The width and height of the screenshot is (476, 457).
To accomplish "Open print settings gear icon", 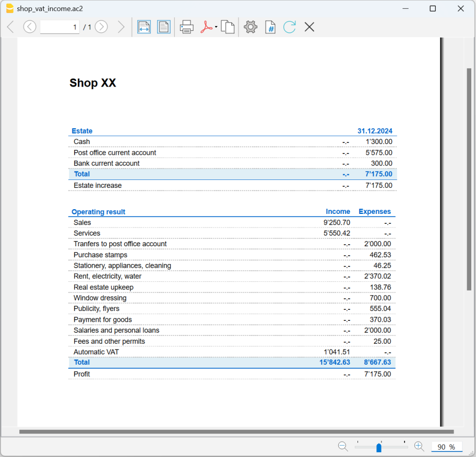I will pyautogui.click(x=251, y=27).
